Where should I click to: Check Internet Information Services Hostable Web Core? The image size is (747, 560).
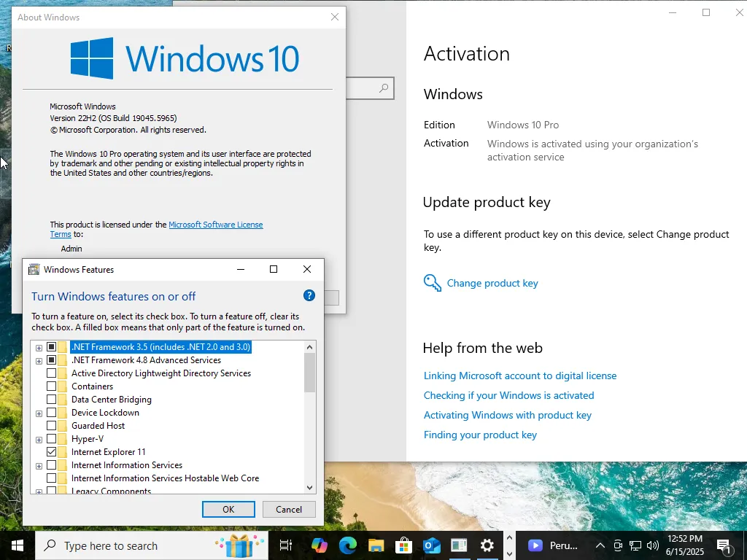click(x=52, y=478)
